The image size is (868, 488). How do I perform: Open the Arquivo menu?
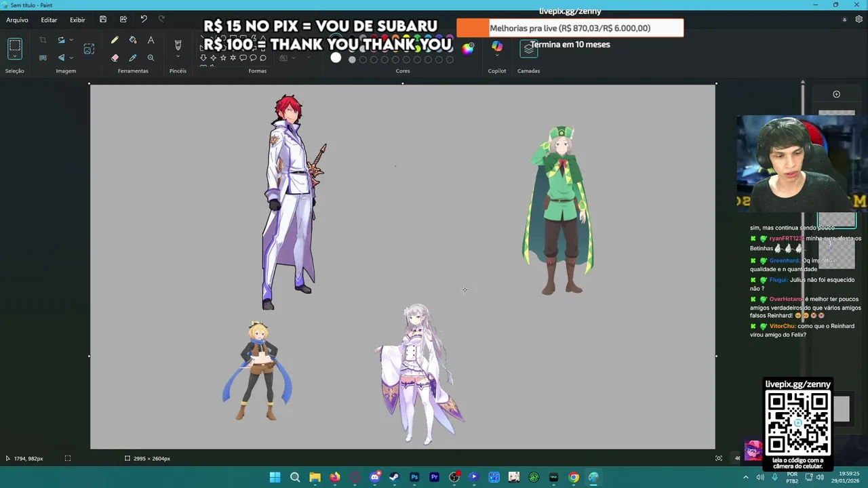point(17,20)
